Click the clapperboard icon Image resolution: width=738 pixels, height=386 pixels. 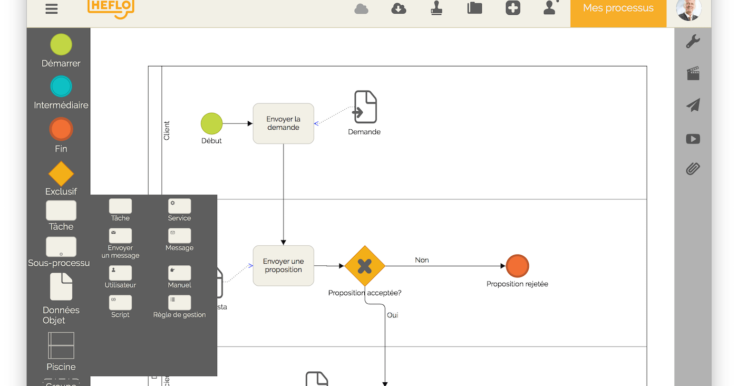tap(693, 73)
